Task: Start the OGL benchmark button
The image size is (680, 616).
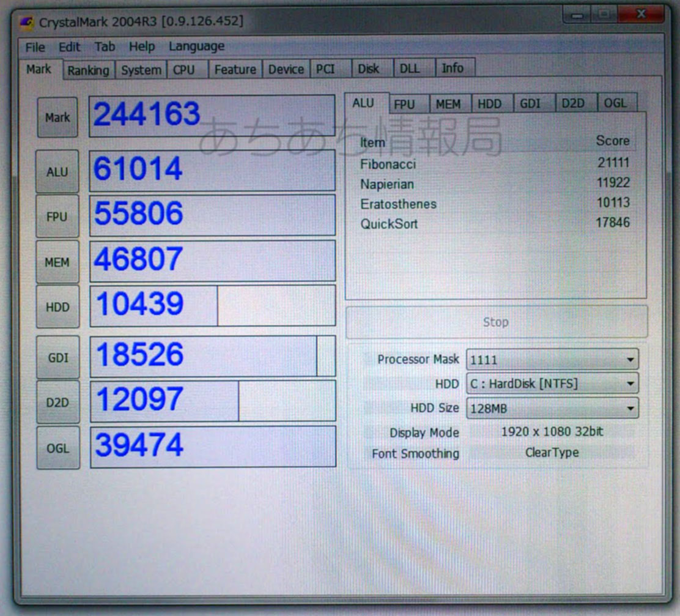Action: (x=57, y=448)
